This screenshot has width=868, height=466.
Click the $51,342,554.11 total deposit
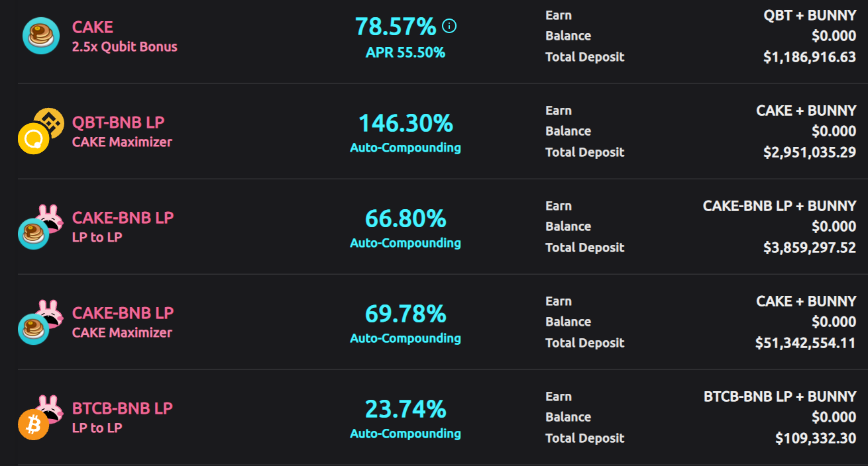[806, 343]
